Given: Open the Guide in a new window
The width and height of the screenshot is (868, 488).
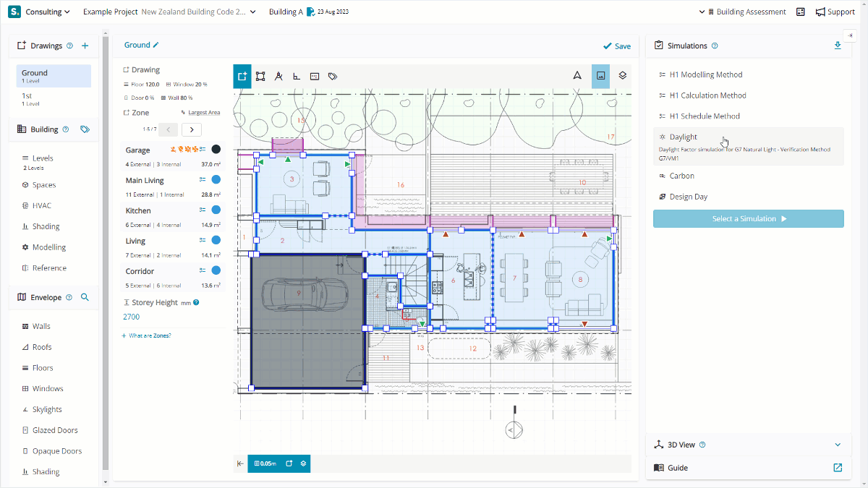Looking at the screenshot, I should click(x=838, y=468).
